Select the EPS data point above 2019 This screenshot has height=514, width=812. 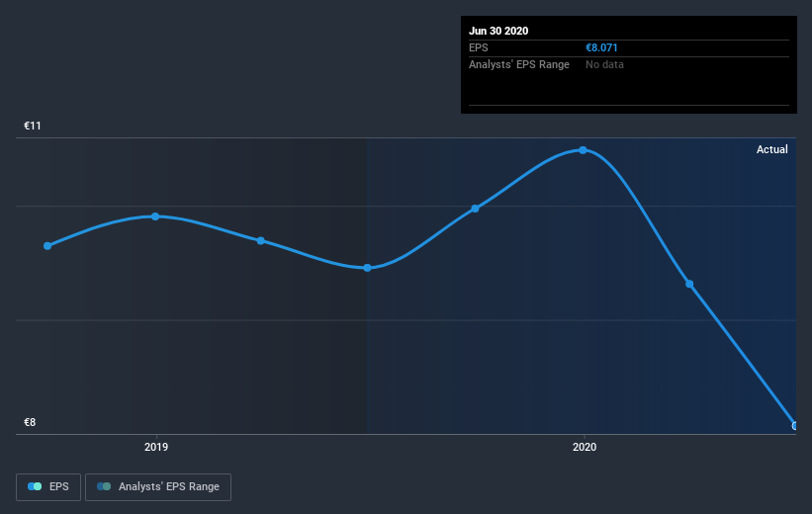155,216
